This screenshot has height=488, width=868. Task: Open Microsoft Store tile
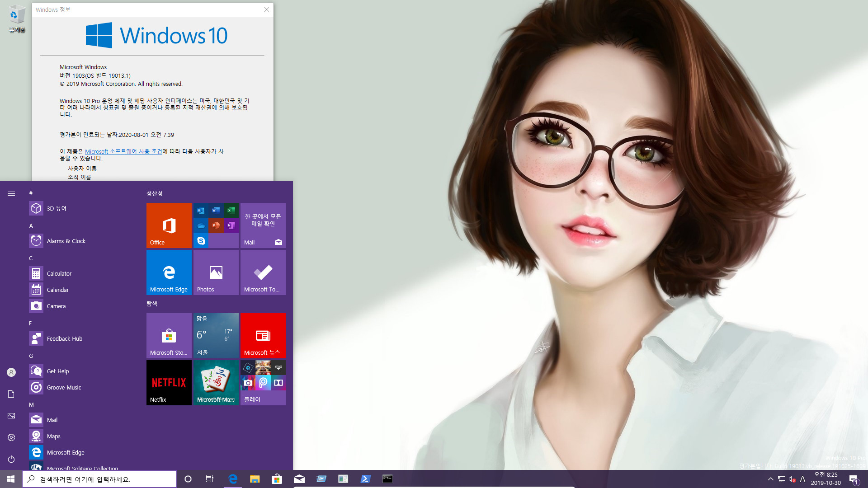[169, 335]
